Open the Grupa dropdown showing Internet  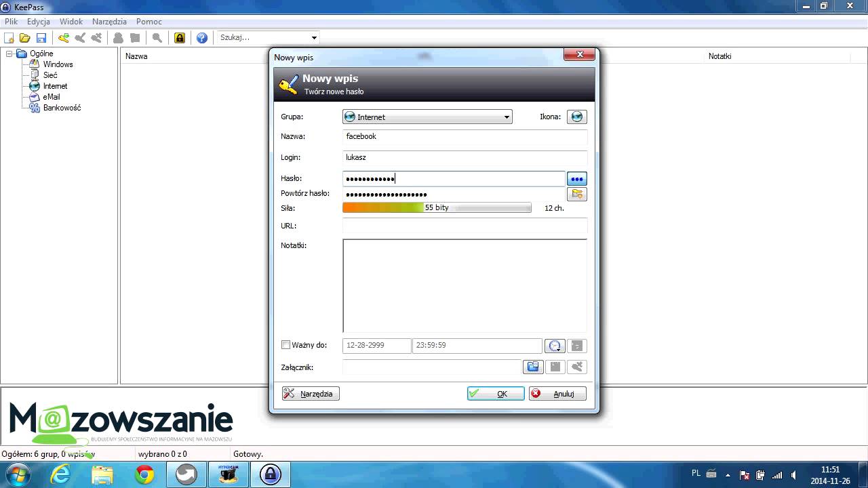click(427, 117)
